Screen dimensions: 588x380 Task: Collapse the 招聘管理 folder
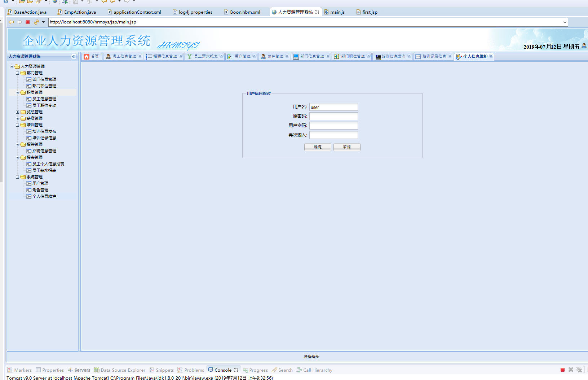[x=18, y=144]
